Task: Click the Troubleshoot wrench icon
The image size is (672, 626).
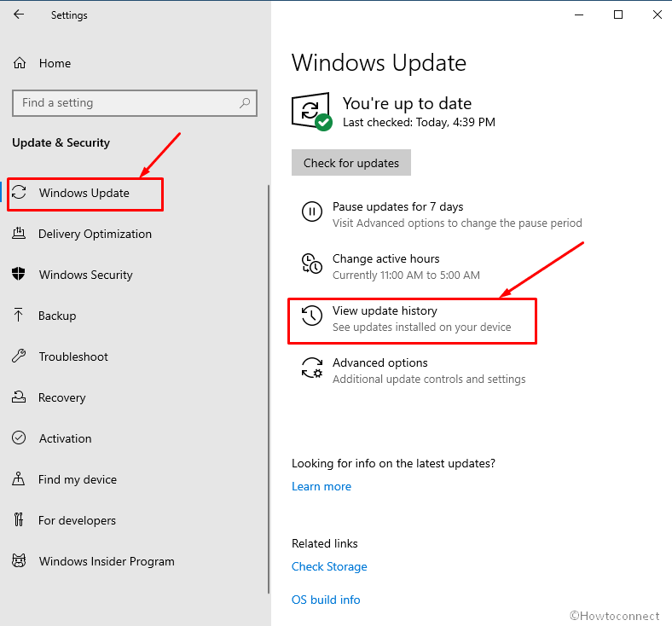Action: coord(19,356)
